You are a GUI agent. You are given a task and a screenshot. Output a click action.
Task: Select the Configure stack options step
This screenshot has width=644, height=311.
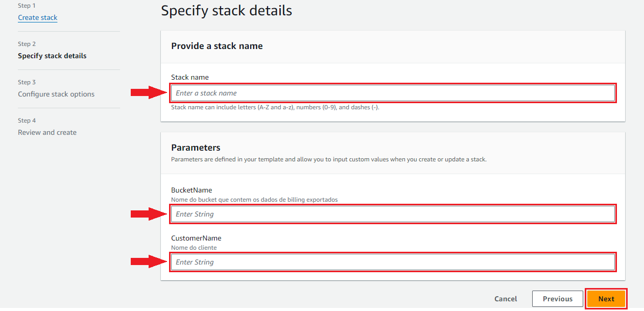pos(56,94)
